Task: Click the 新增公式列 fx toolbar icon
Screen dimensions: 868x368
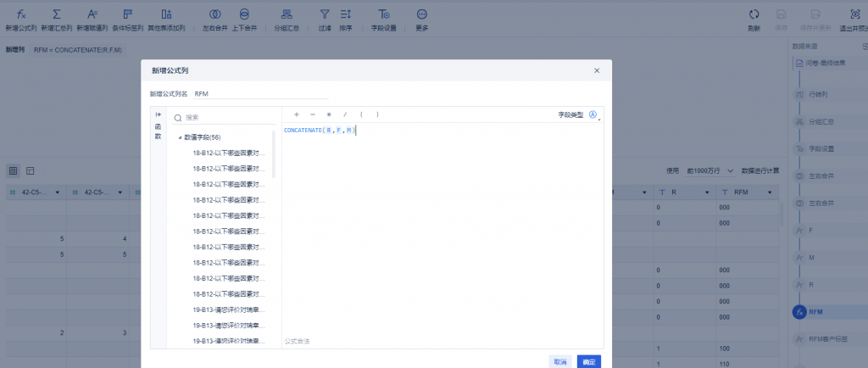Action: [21, 14]
